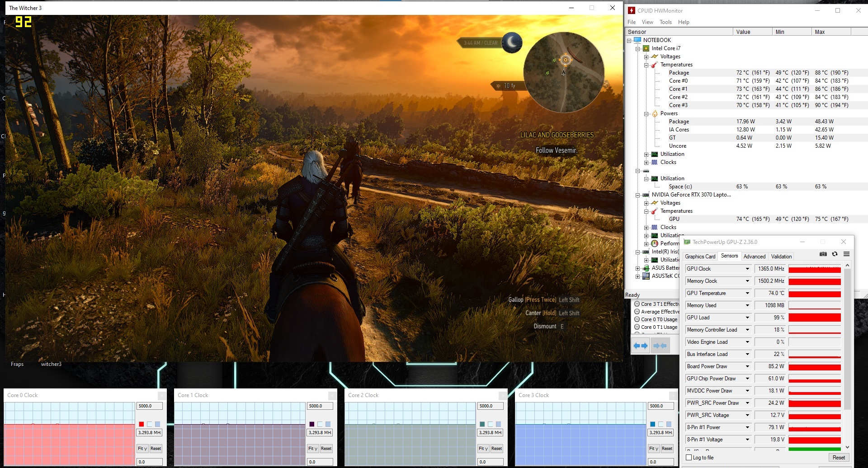Image resolution: width=868 pixels, height=468 pixels.
Task: Click the thermometer icon under NVIDIA GeForce Temperatures
Action: click(x=654, y=211)
